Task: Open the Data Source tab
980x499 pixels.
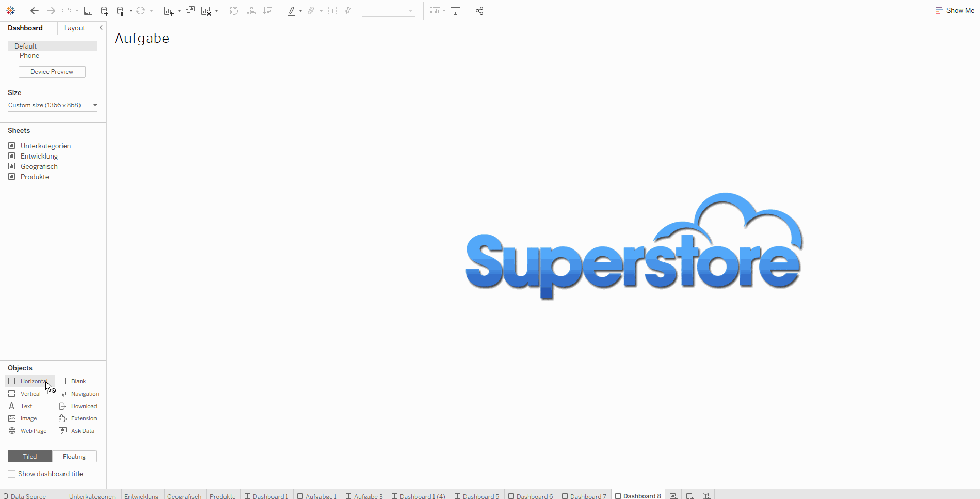Action: pos(24,496)
